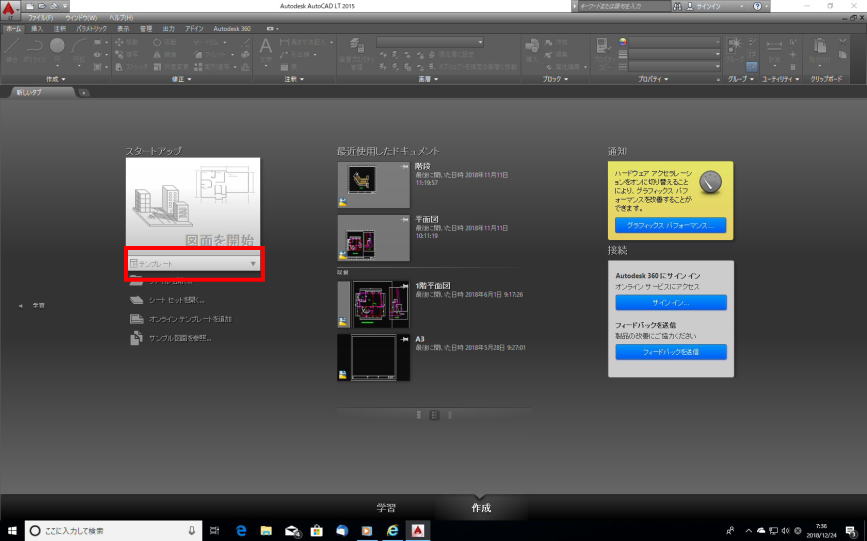
Task: Expand the 修正 panel
Action: [181, 79]
